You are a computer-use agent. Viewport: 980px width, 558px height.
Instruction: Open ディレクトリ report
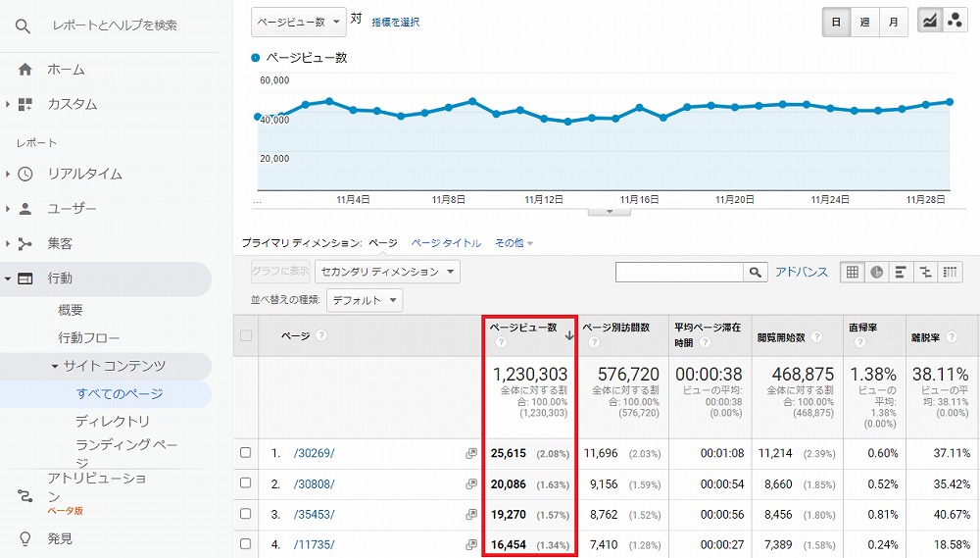click(x=113, y=422)
